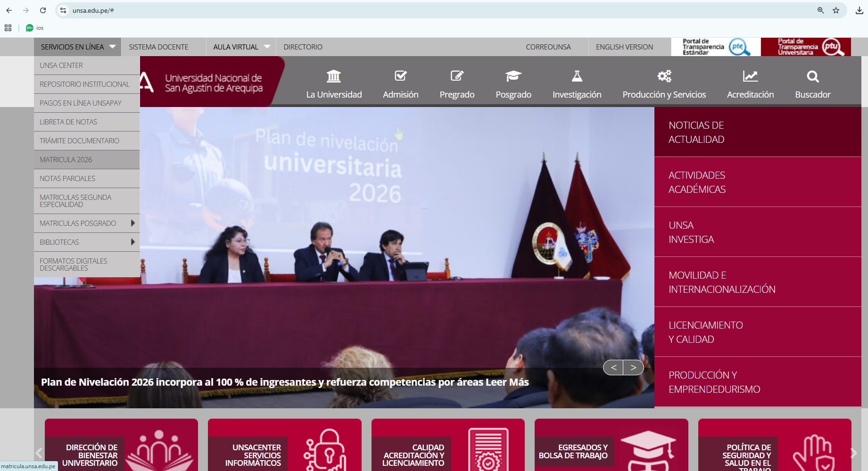Go to next slide in carousel

pos(633,367)
